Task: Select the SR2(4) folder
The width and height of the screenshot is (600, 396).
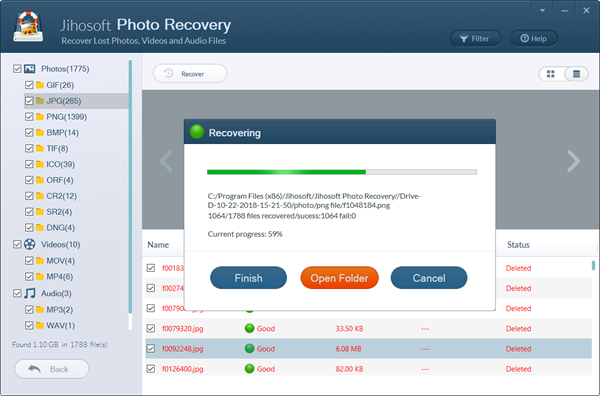Action: pos(59,212)
